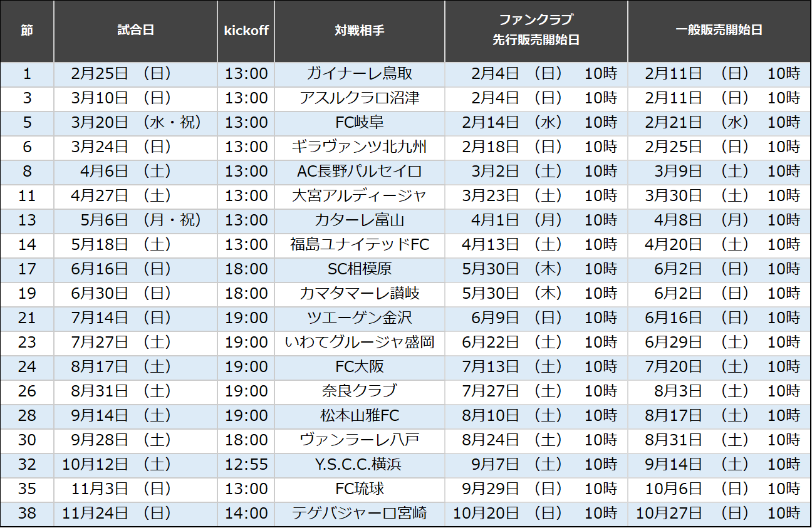Click fan club sale date 4月1日（月）
812x528 pixels.
click(x=517, y=220)
